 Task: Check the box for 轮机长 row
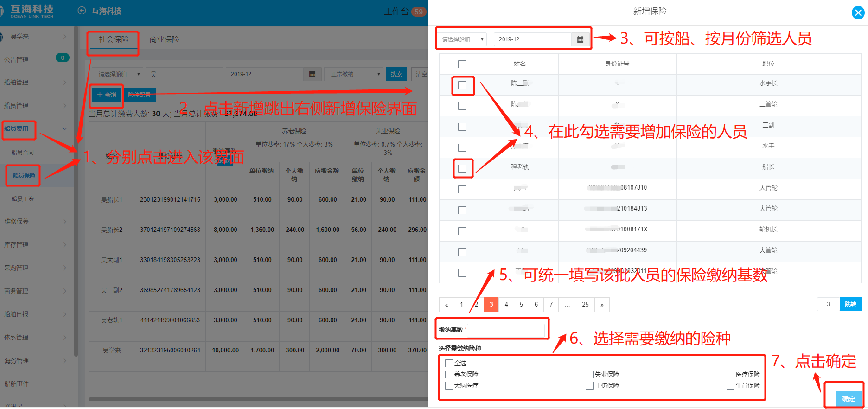(x=462, y=231)
